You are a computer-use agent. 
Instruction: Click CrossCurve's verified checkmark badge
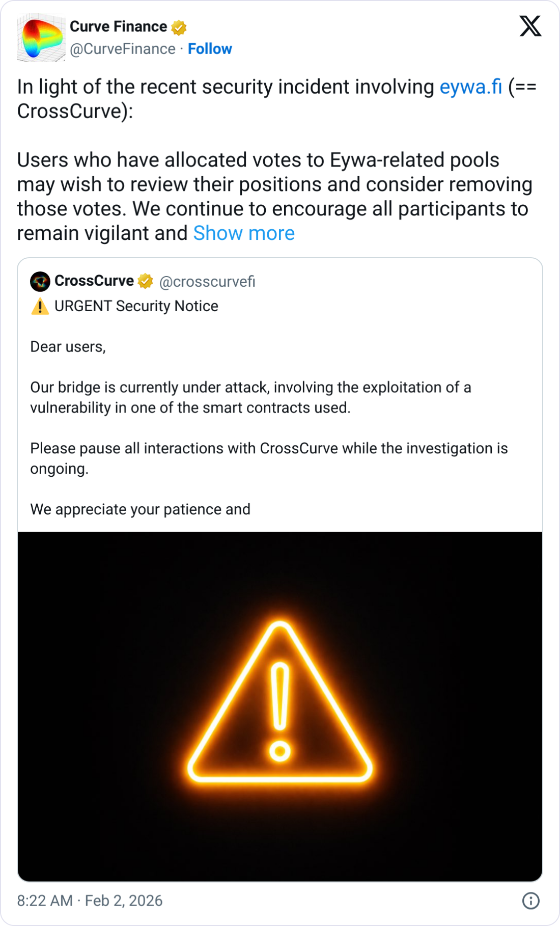[145, 280]
